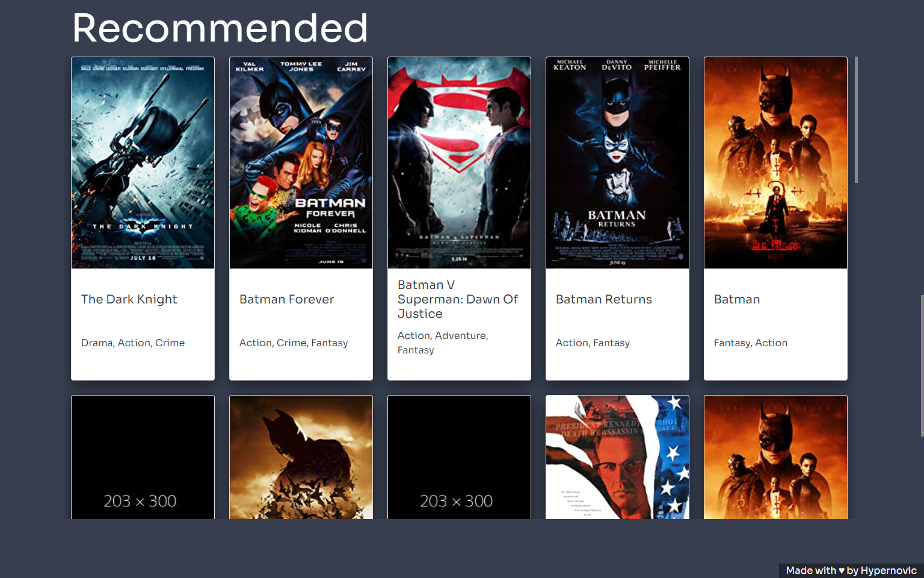924x578 pixels.
Task: Open the JFK poster in the second row
Action: pyautogui.click(x=617, y=456)
